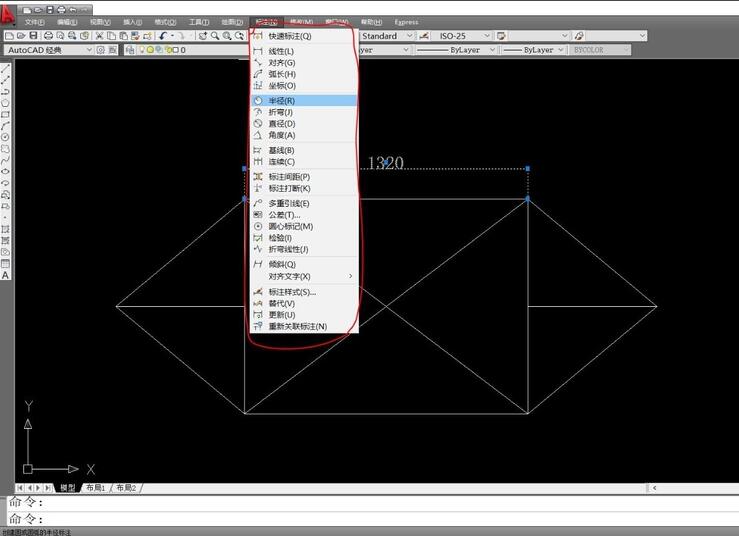This screenshot has height=536, width=739.
Task: Click the New drawing icon in standard toolbar
Action: [9, 36]
